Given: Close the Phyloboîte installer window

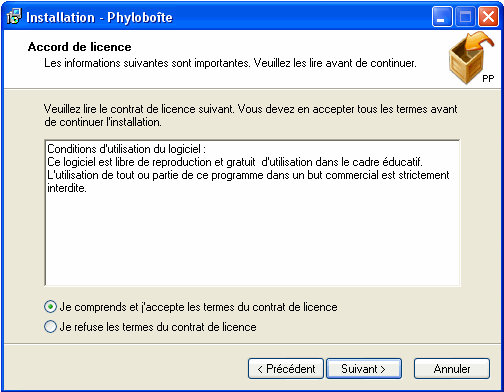Looking at the screenshot, I should 488,17.
